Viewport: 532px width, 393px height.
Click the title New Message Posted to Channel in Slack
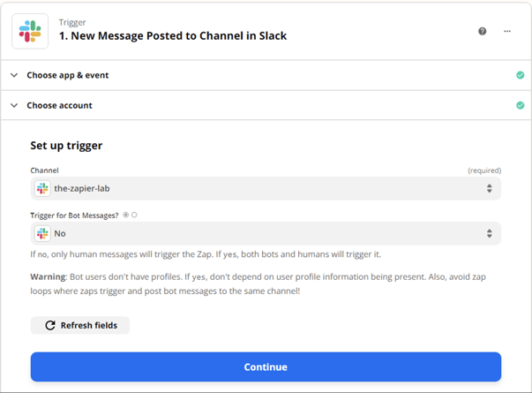pyautogui.click(x=173, y=35)
